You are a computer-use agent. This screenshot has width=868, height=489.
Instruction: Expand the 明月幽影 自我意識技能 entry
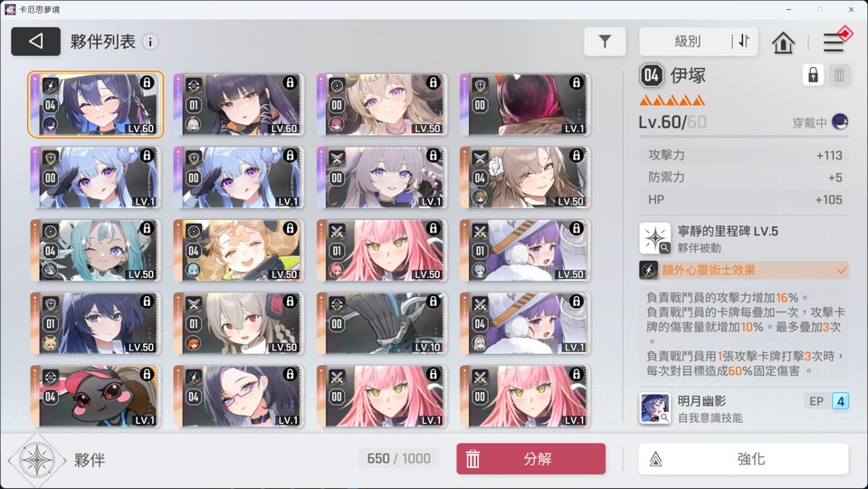point(743,408)
